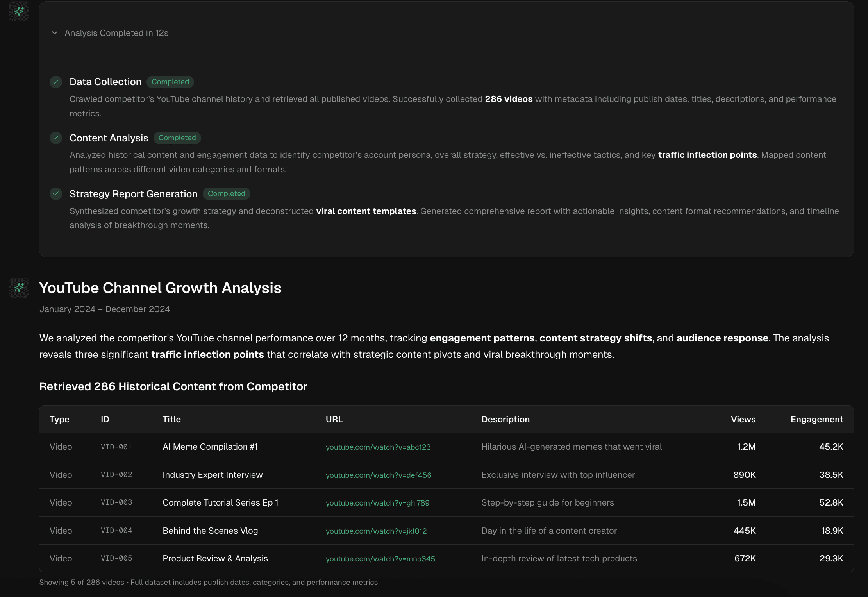Open the Complete Tutorial Series video URL

(377, 503)
